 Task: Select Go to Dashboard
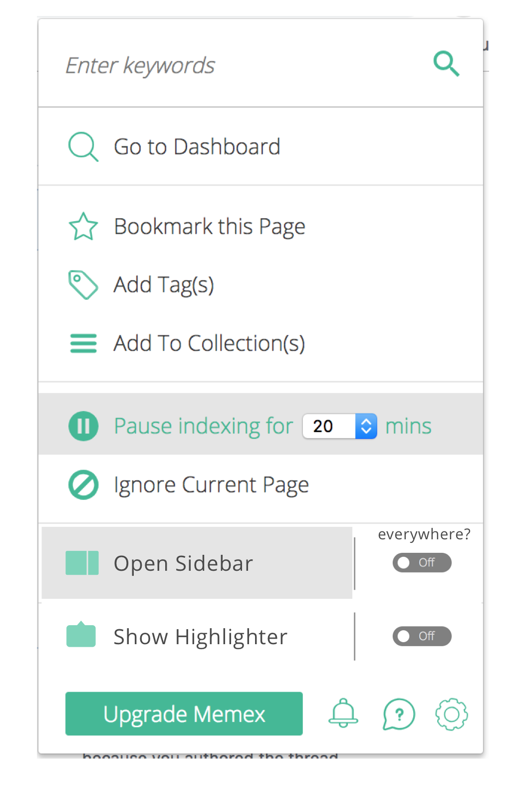coord(197,146)
